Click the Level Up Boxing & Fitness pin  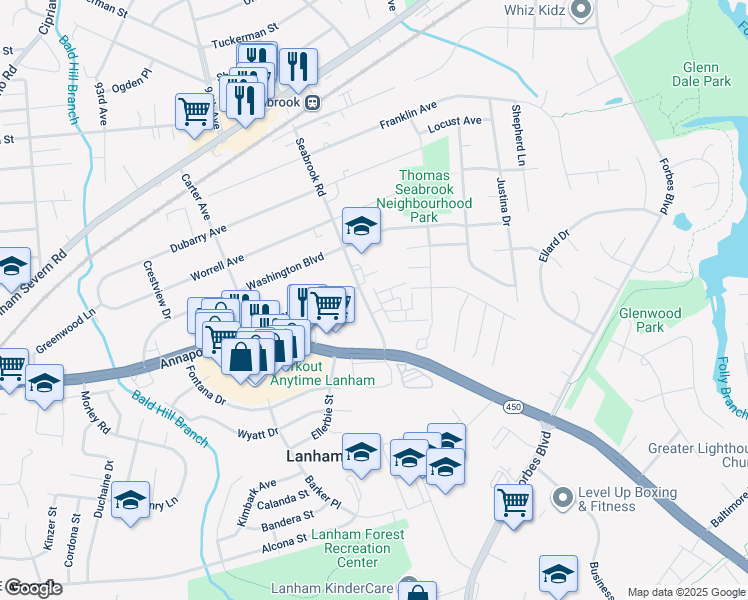click(x=563, y=498)
